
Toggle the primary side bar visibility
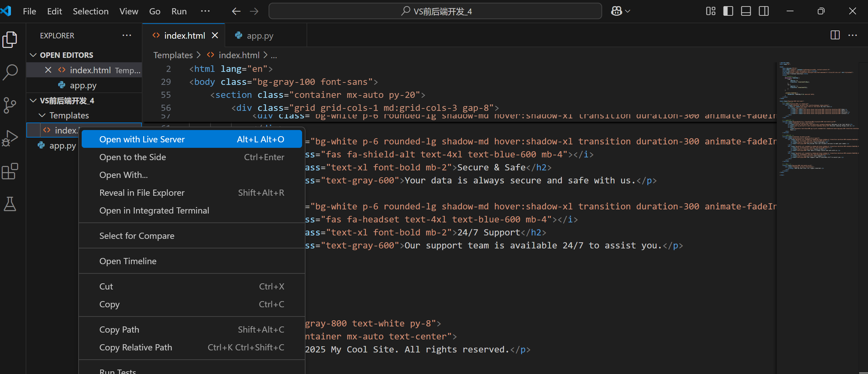(x=728, y=11)
